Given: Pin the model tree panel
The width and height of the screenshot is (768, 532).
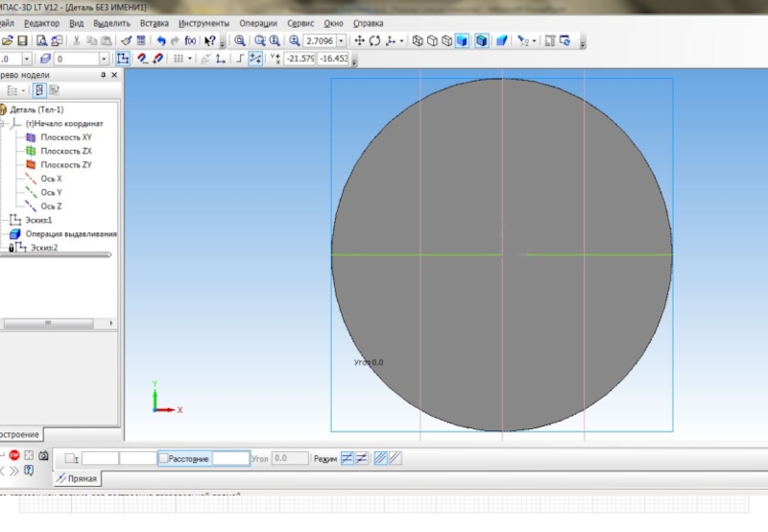Looking at the screenshot, I should pyautogui.click(x=103, y=75).
